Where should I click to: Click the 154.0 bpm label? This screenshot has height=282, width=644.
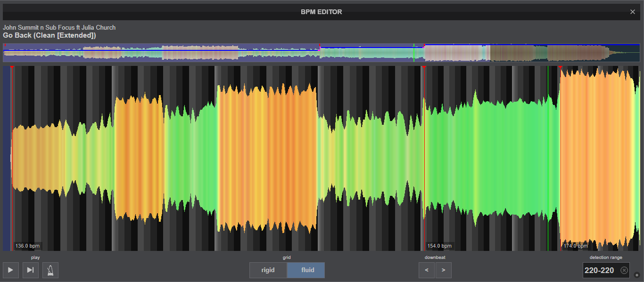pyautogui.click(x=439, y=246)
